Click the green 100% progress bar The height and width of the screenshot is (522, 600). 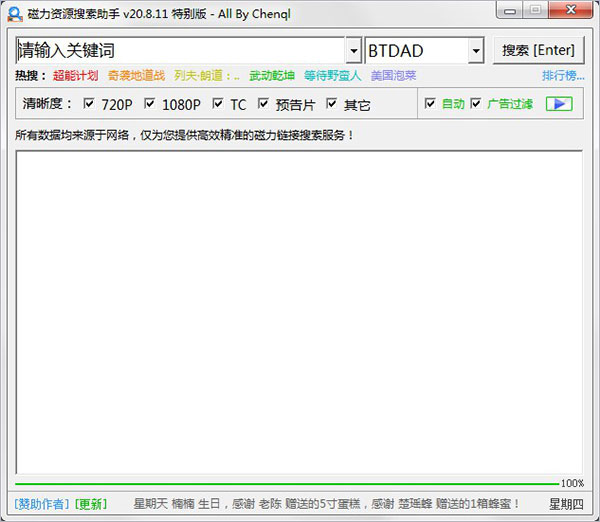(287, 484)
